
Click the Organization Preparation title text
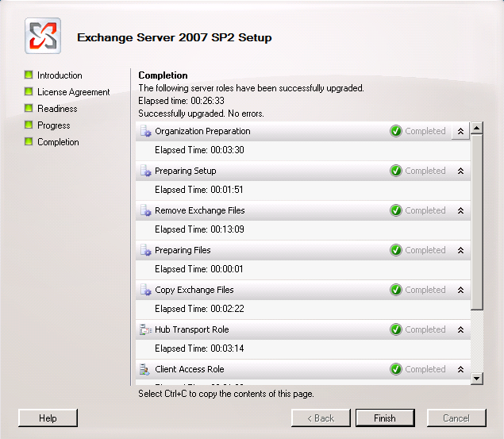(x=202, y=132)
